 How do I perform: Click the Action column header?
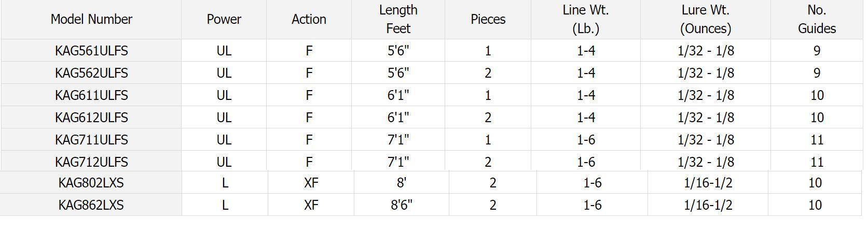tap(309, 19)
